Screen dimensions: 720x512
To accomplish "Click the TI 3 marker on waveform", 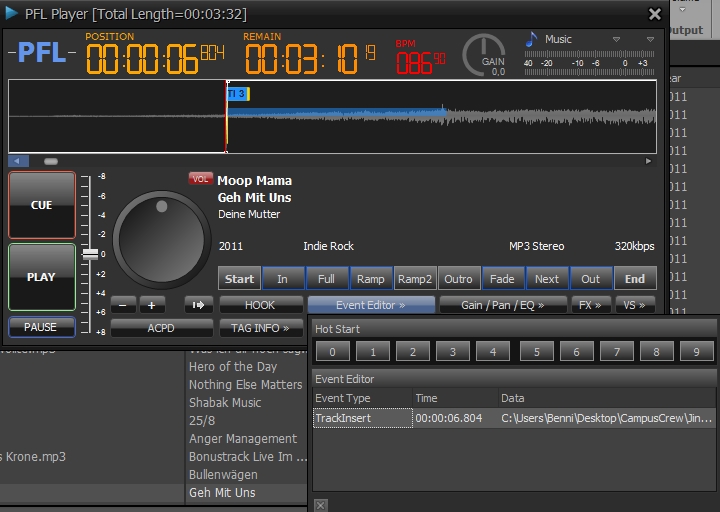I will 238,94.
